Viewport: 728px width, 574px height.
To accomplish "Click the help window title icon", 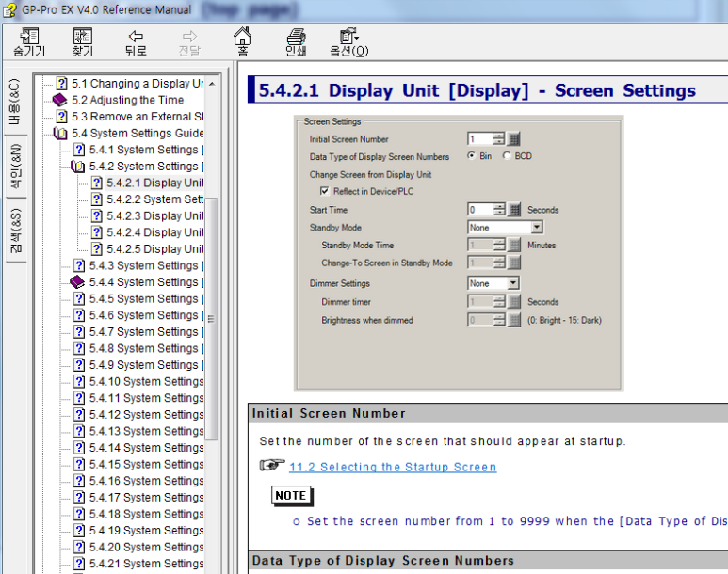I will [x=9, y=9].
